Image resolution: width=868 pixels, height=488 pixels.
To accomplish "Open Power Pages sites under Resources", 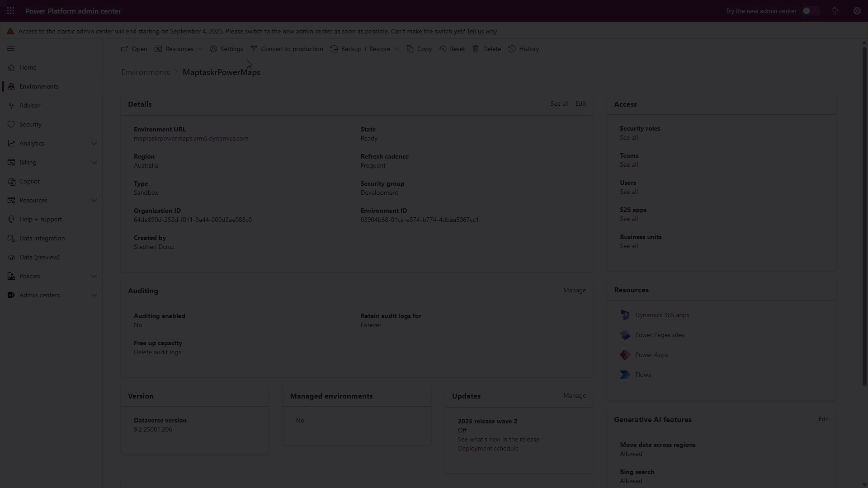I will click(660, 335).
